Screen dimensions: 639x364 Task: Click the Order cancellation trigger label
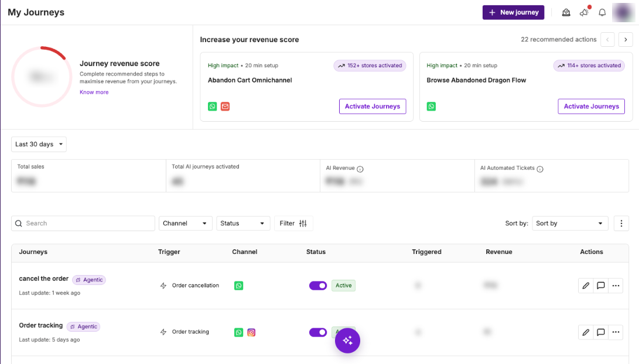195,286
